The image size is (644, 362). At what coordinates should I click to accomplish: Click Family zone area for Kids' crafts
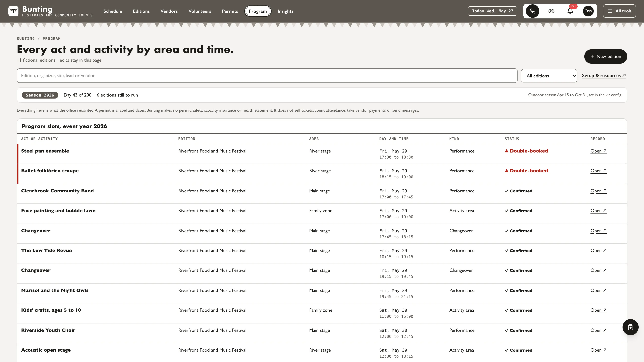pos(320,310)
